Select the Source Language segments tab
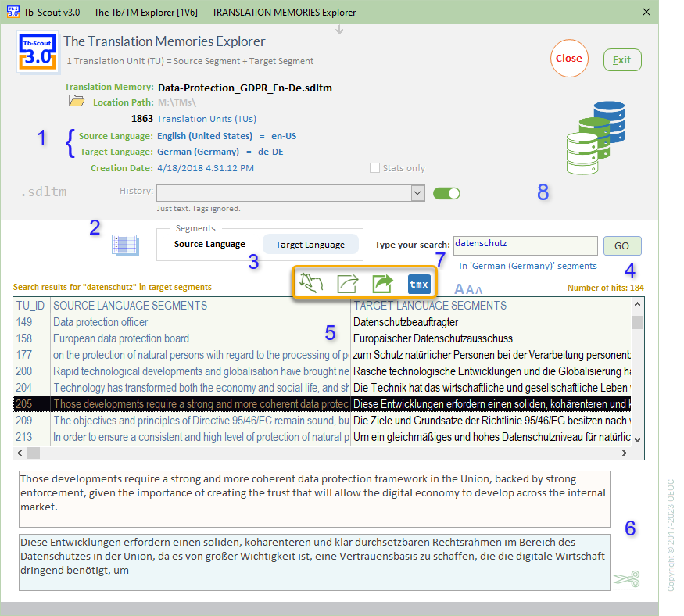 point(209,245)
